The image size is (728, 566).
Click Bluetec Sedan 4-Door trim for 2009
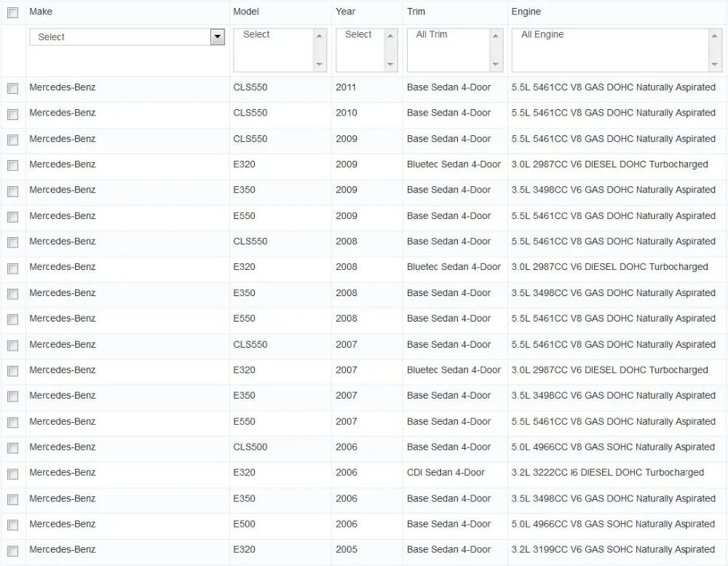pyautogui.click(x=454, y=164)
